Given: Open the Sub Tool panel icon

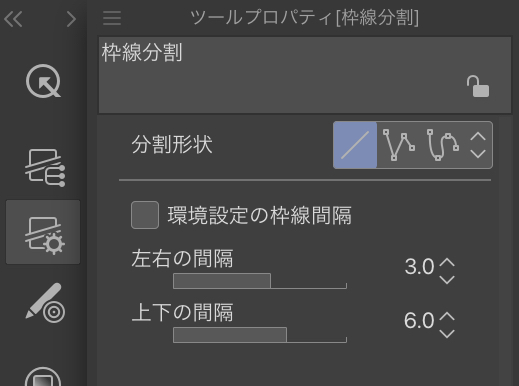Looking at the screenshot, I should click(45, 168).
